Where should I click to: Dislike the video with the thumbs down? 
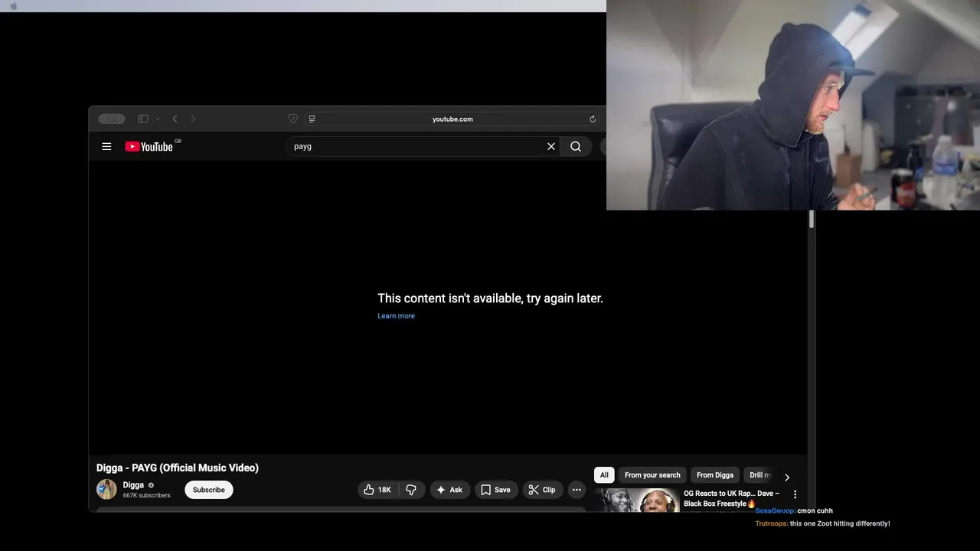[411, 490]
